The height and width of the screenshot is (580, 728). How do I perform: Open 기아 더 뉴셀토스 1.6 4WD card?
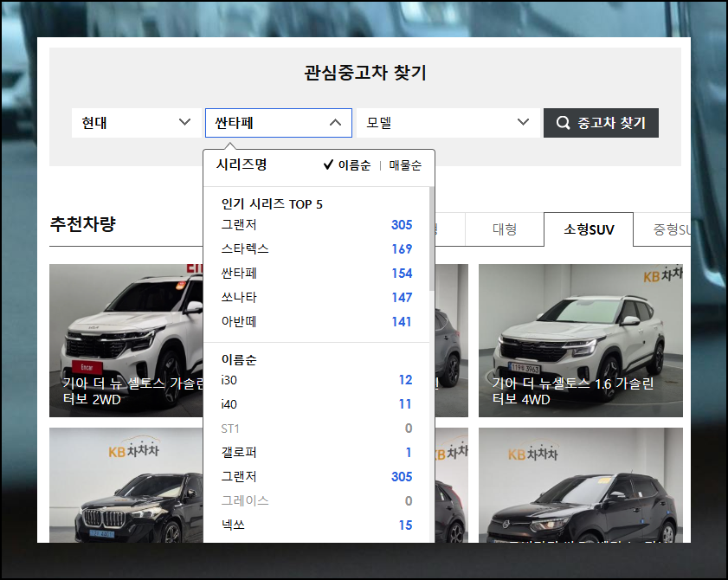[580, 340]
